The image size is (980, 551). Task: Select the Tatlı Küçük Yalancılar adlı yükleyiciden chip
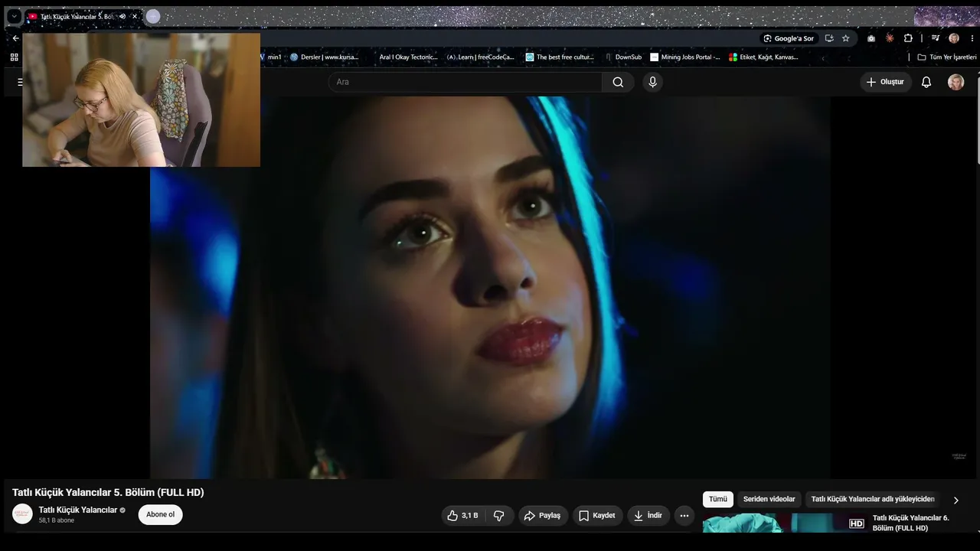pyautogui.click(x=873, y=500)
